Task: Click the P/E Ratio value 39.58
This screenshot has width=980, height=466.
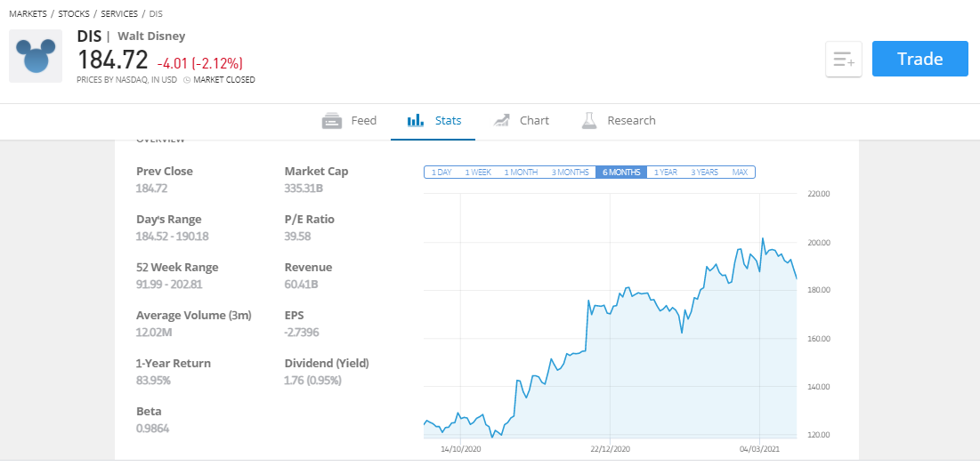Action: (x=297, y=237)
